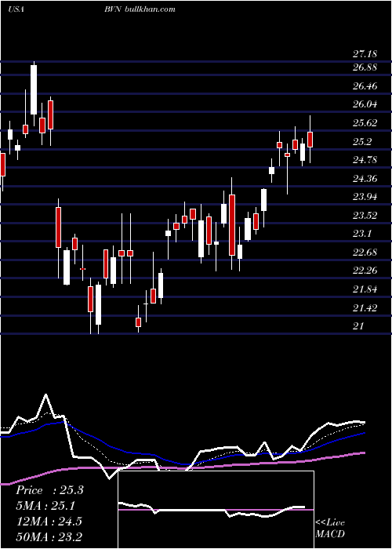Click the 22.26 price axis label
Image resolution: width=392 pixels, height=549 pixels.
(x=365, y=271)
